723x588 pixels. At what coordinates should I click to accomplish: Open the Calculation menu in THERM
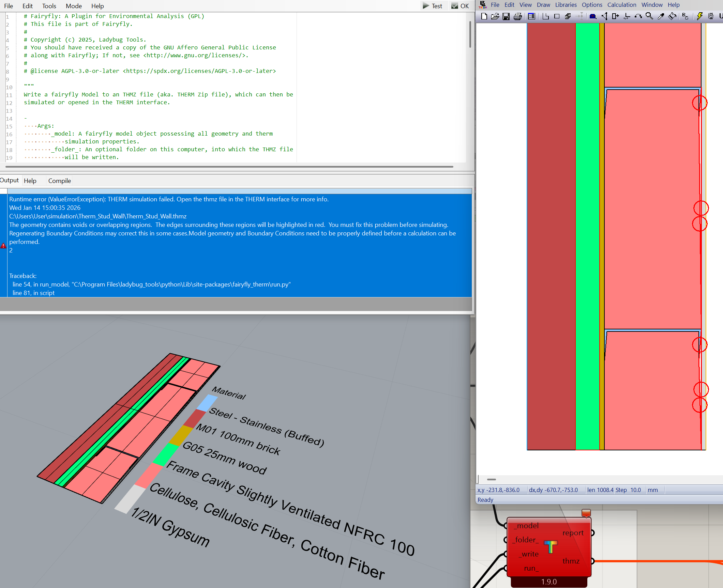pos(621,5)
